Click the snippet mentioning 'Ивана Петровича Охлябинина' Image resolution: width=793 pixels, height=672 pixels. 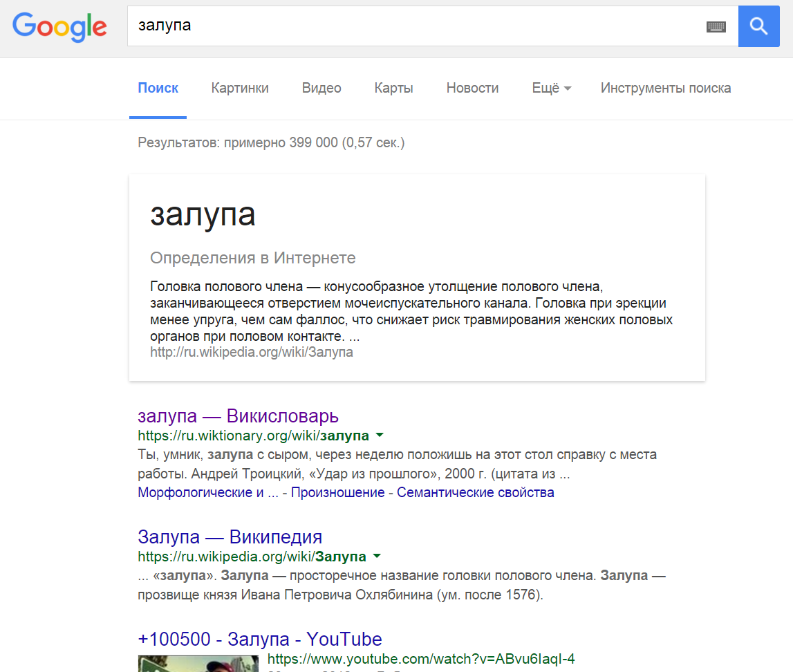coord(402,585)
